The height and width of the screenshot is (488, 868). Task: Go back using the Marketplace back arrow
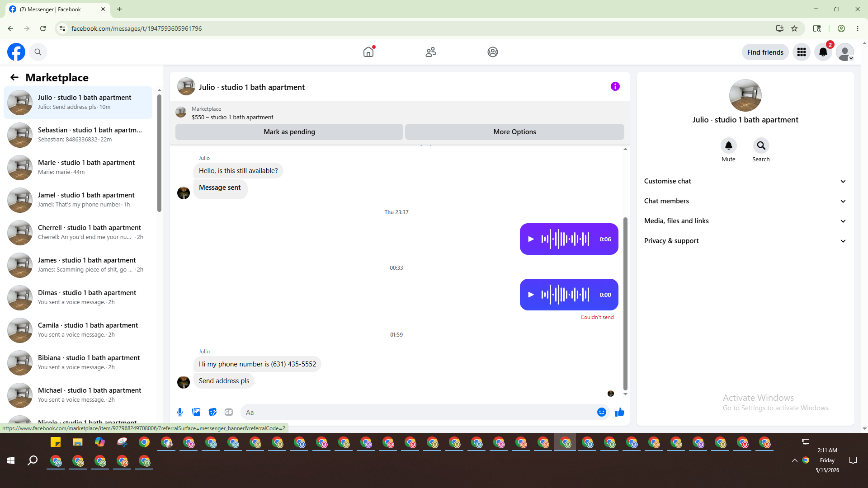tap(14, 77)
